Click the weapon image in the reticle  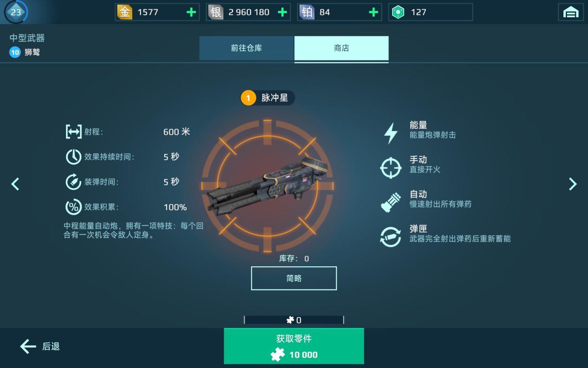tap(268, 185)
